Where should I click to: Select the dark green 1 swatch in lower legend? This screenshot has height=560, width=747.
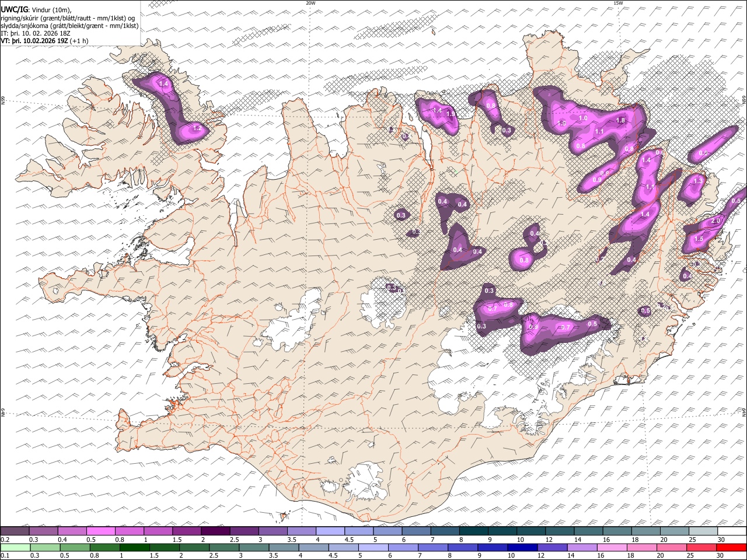tap(134, 548)
